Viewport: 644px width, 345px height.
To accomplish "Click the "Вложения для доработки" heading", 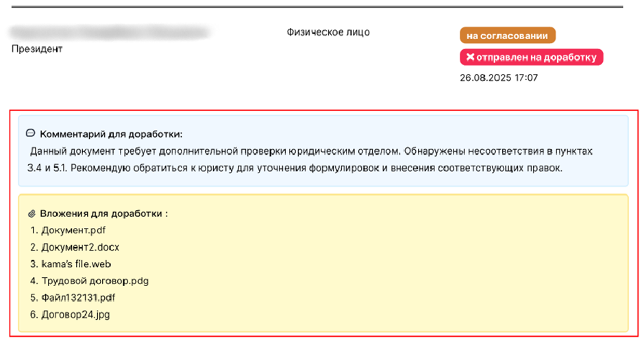I will point(103,214).
